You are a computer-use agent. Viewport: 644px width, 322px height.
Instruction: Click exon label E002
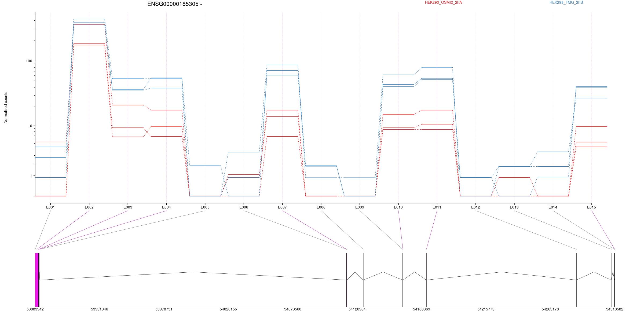click(89, 207)
